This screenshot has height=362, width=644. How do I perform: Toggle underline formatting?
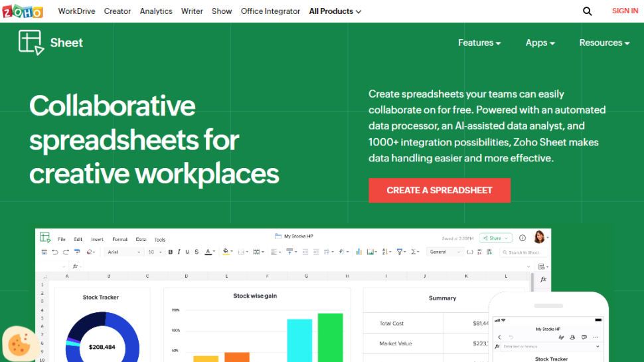187,252
